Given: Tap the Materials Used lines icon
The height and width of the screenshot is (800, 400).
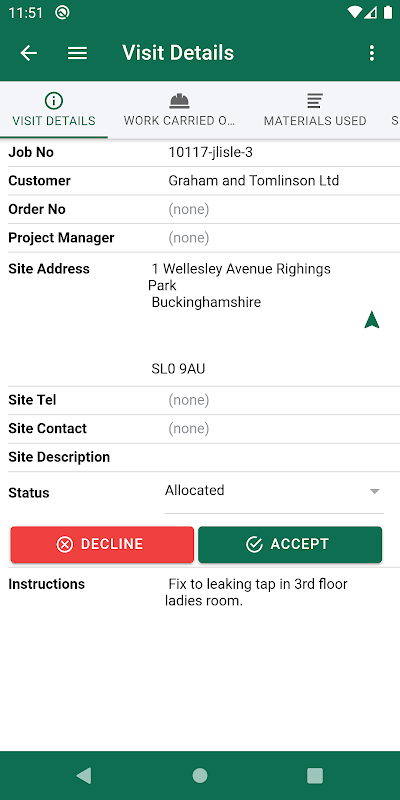Looking at the screenshot, I should 315,101.
